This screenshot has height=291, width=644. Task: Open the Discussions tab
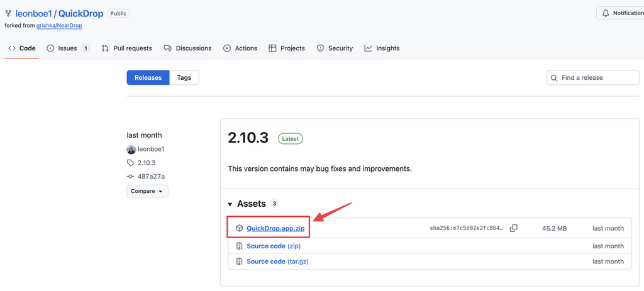pyautogui.click(x=187, y=48)
